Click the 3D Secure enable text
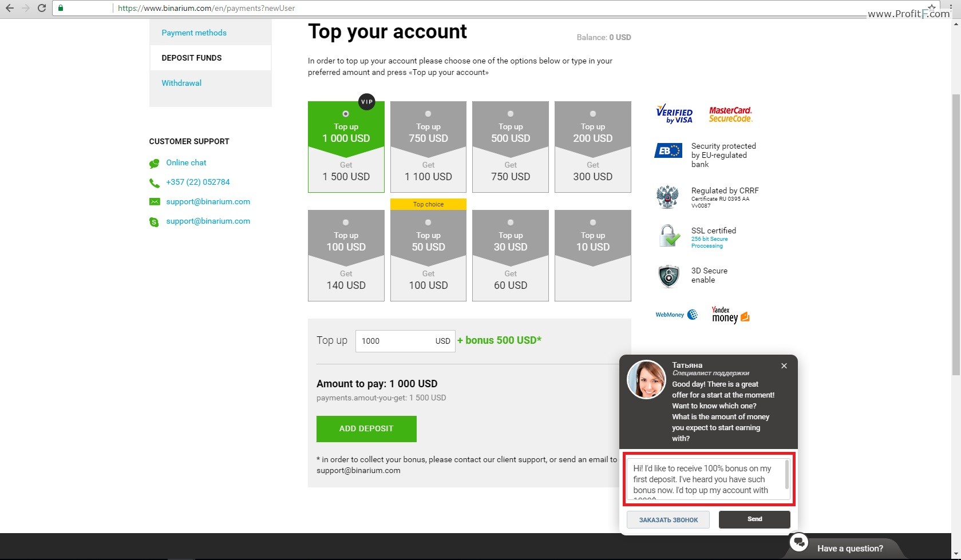This screenshot has width=961, height=560. [x=709, y=275]
